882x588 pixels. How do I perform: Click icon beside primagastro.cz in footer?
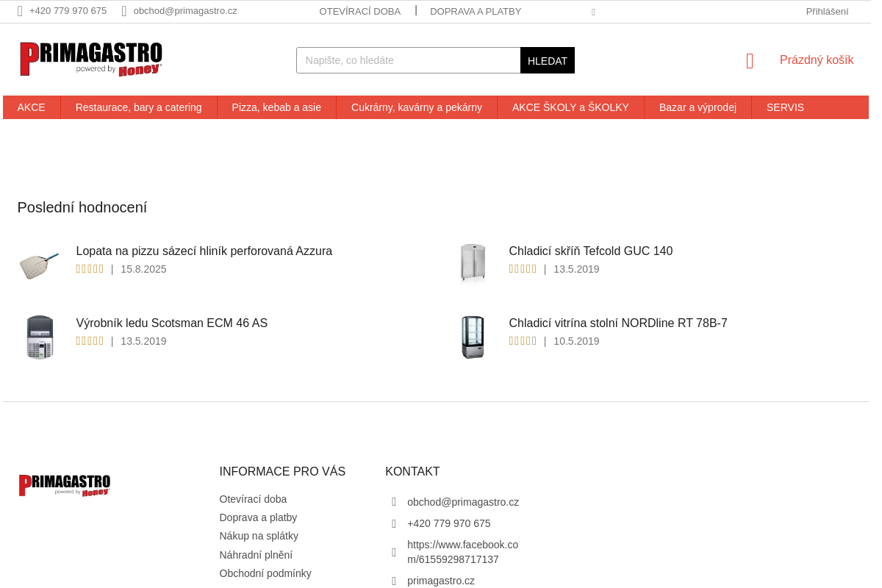coord(394,581)
